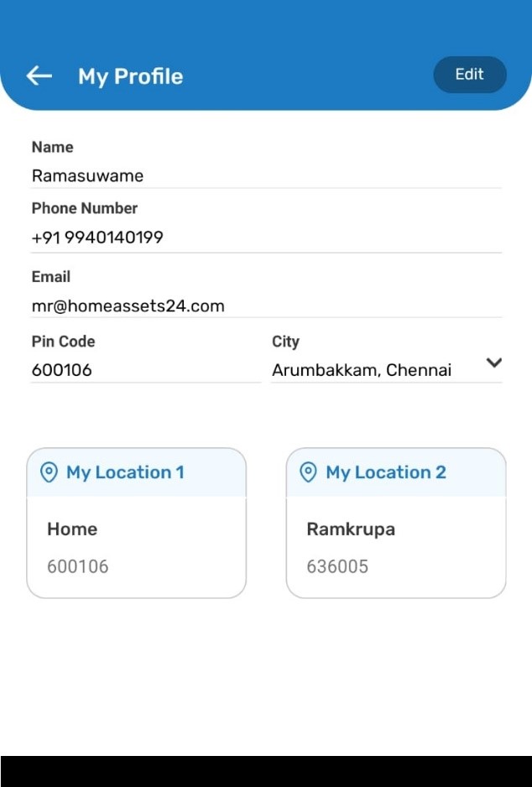Tap pin code 636005 under Ramkrupa

click(x=337, y=566)
